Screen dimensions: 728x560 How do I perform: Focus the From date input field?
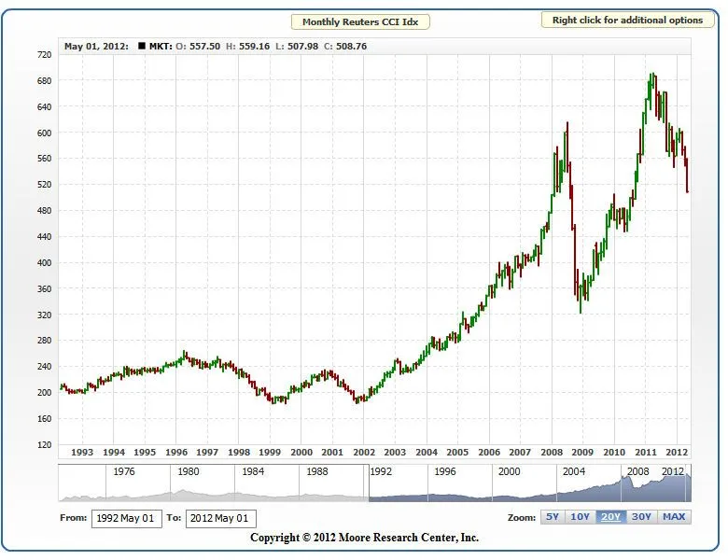126,518
